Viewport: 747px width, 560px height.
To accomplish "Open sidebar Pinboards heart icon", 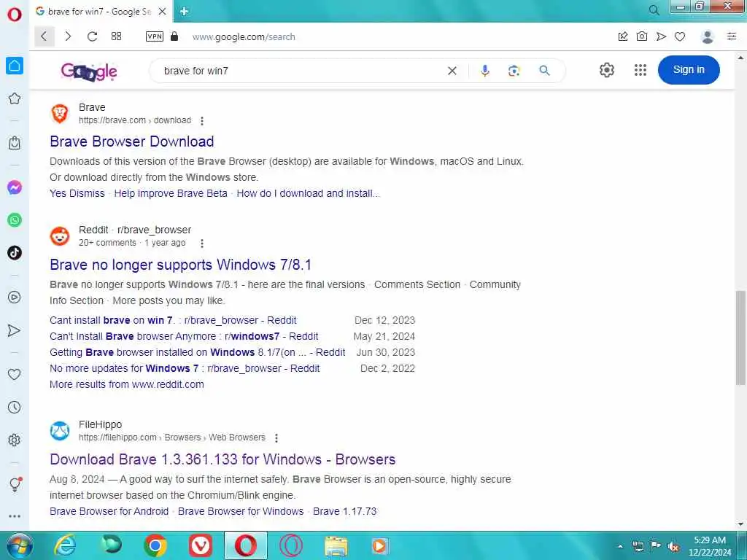I will pyautogui.click(x=15, y=374).
